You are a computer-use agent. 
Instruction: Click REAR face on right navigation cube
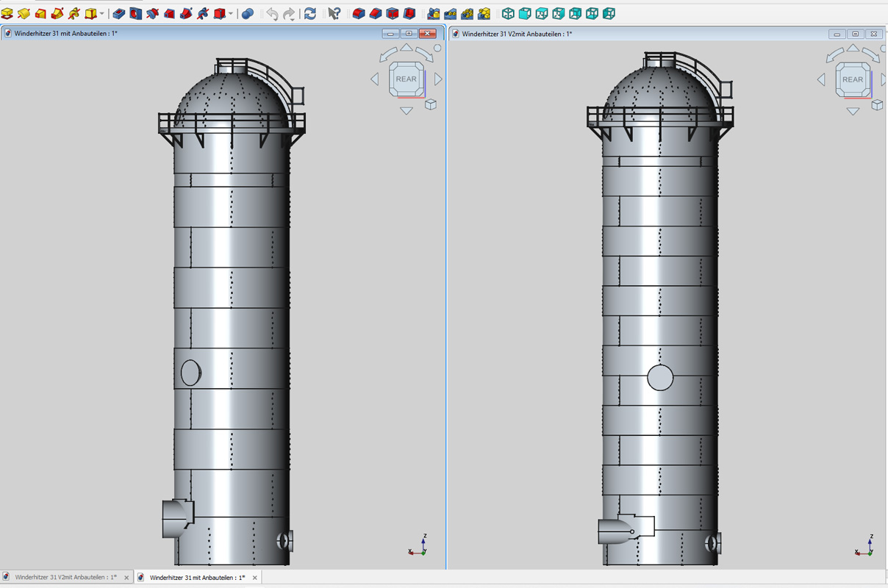pyautogui.click(x=853, y=79)
